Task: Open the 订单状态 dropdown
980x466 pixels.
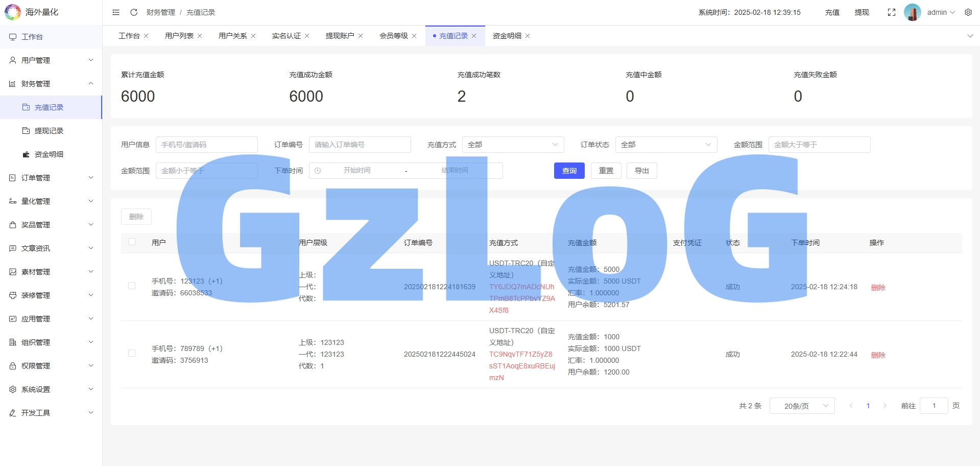Action: click(666, 145)
